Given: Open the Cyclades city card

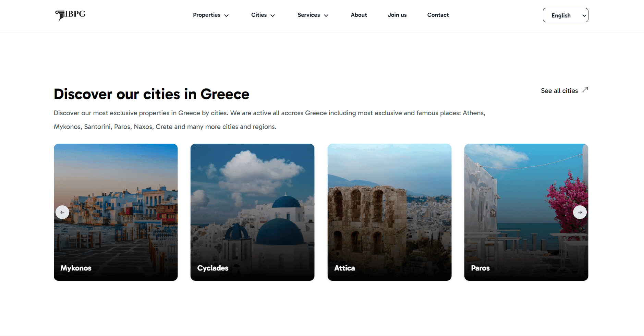Looking at the screenshot, I should tap(252, 212).
